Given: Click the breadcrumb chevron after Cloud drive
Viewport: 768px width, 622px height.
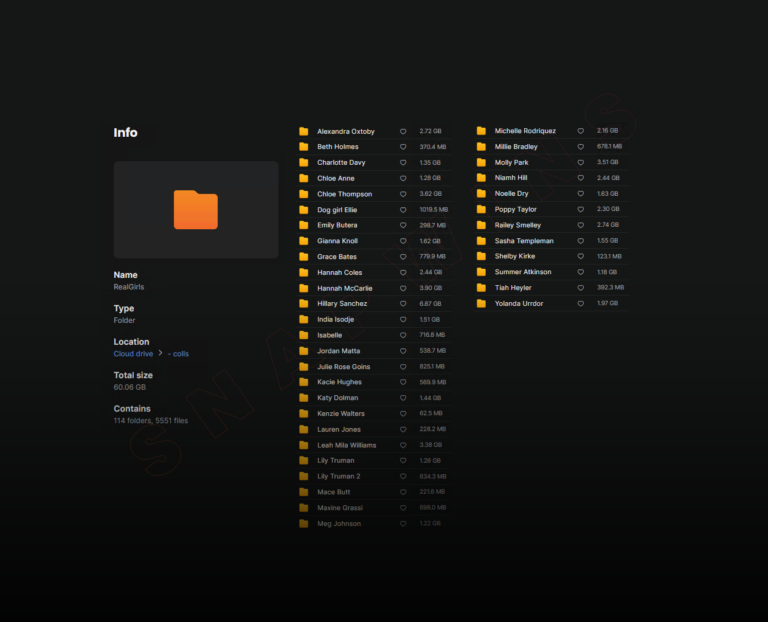Looking at the screenshot, I should pyautogui.click(x=160, y=353).
